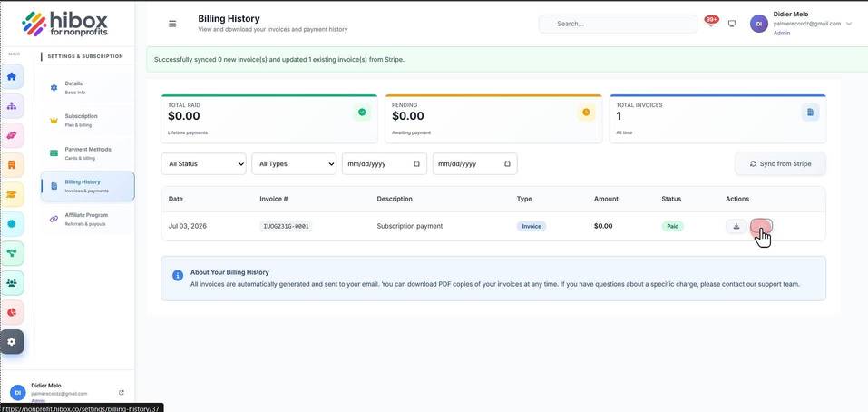Viewport: 868px width, 412px height.
Task: Click the $0.00 amount in invoice row
Action: click(603, 227)
